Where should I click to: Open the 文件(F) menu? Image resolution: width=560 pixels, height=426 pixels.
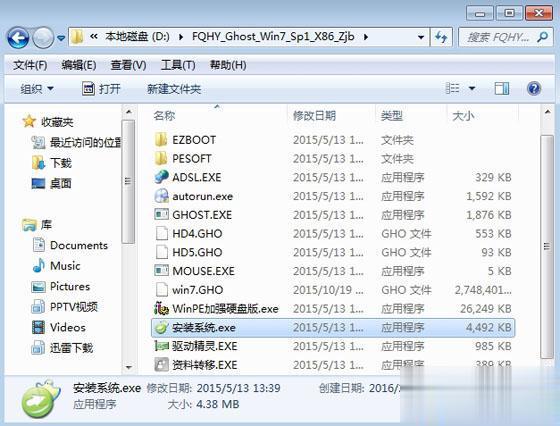pos(30,65)
